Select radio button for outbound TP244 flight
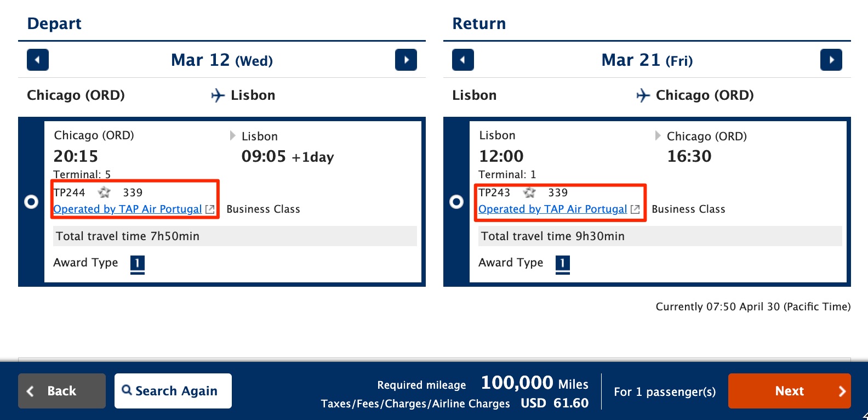Viewport: 868px width, 420px height. click(x=31, y=202)
